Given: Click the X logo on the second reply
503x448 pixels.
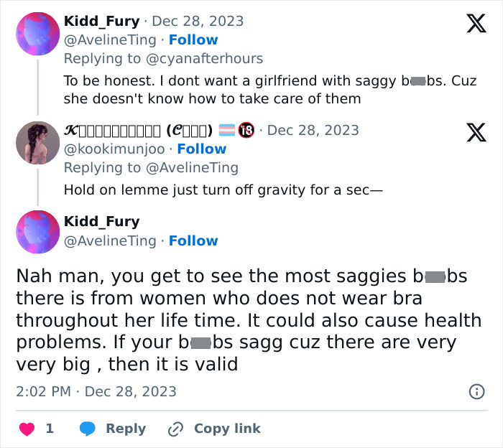Looking at the screenshot, I should [x=476, y=132].
